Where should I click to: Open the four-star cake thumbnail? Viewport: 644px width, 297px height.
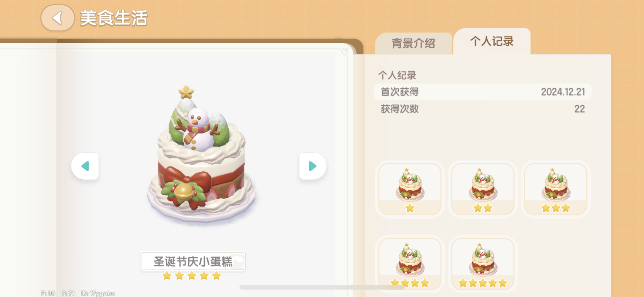[x=410, y=264]
